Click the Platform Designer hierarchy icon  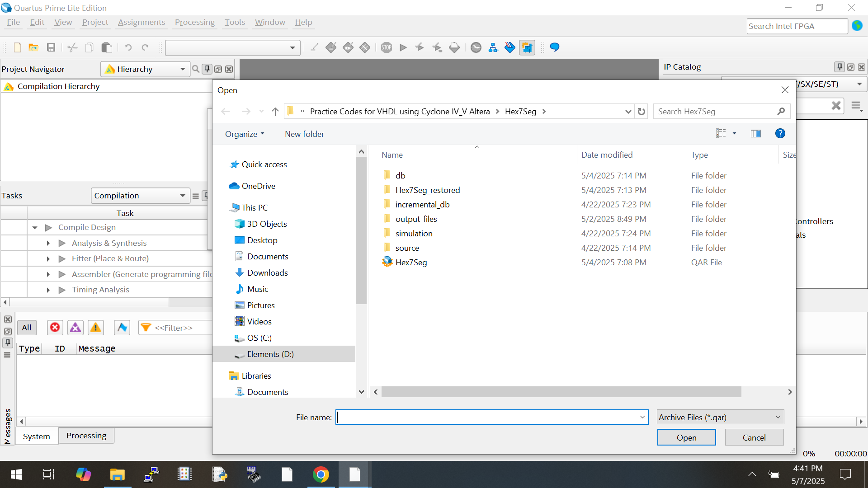pyautogui.click(x=493, y=47)
